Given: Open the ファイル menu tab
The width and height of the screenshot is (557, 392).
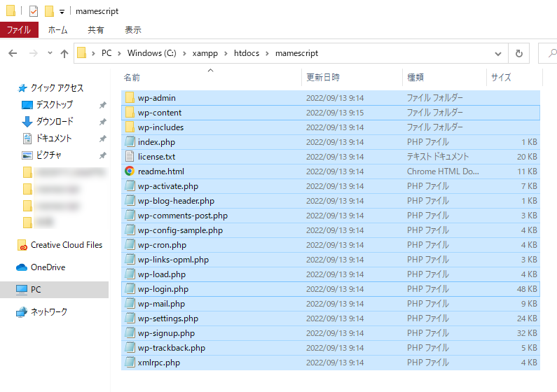Looking at the screenshot, I should coord(19,30).
